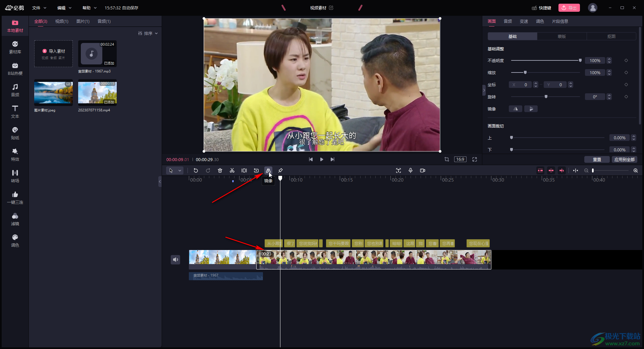Toggle the opacity keyframe diamond

(626, 60)
